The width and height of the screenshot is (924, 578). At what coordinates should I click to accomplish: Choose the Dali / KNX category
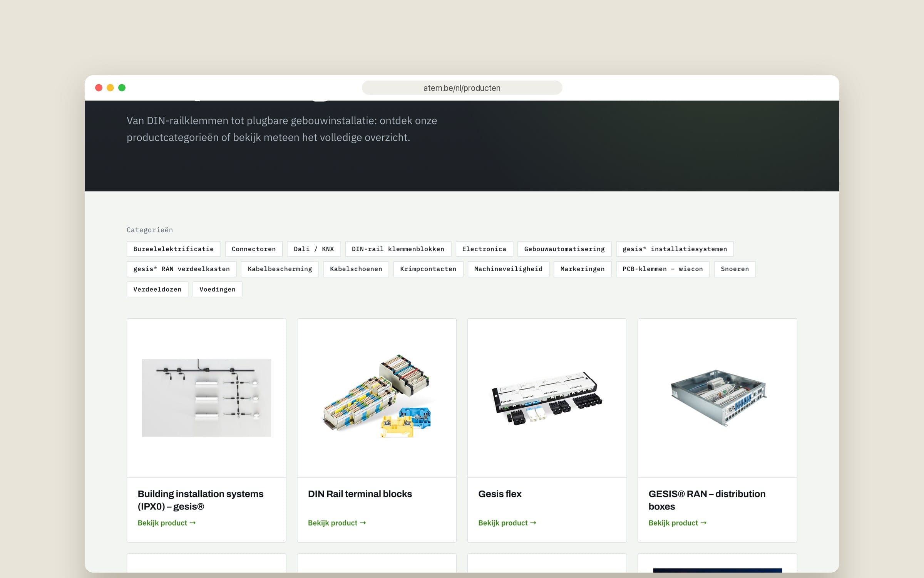click(314, 249)
